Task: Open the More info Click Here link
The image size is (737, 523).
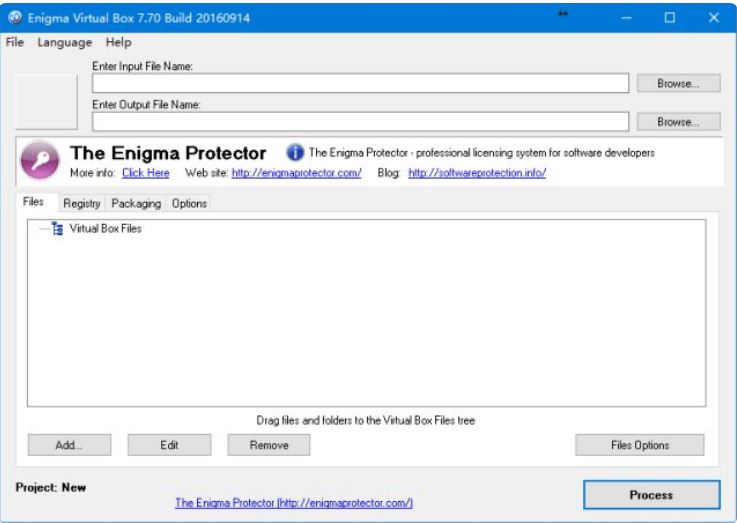Action: point(146,173)
